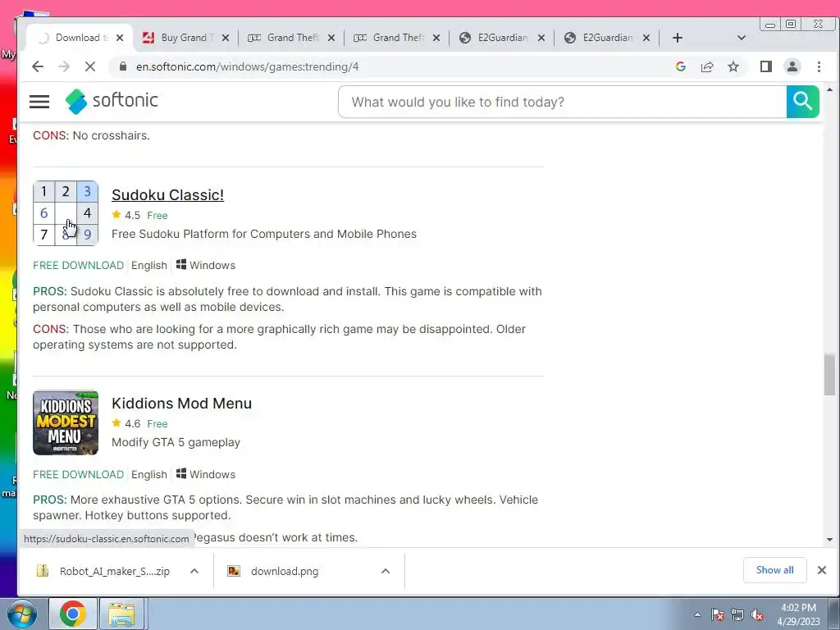Click Show all downloads button
This screenshot has width=840, height=630.
(774, 570)
